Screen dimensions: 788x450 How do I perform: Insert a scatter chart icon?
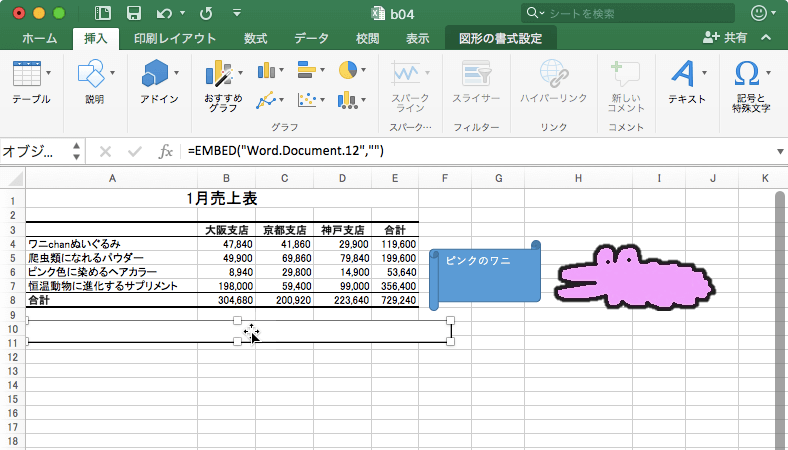[x=307, y=100]
